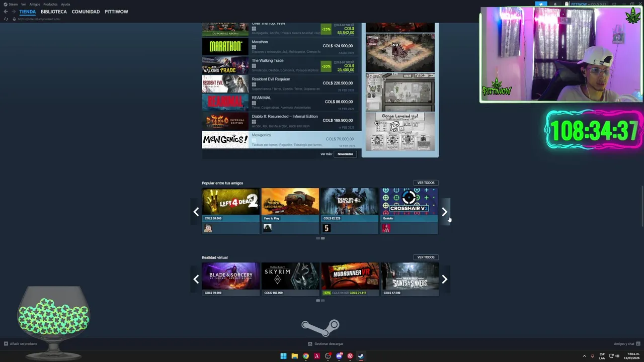Click VER TODOS for Popular entre tus amigos
Image resolution: width=644 pixels, height=362 pixels.
click(426, 183)
